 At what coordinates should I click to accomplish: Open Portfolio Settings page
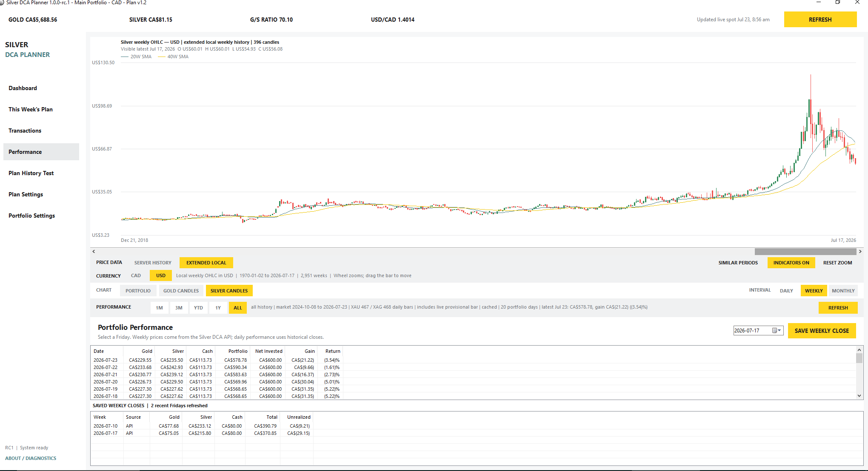[41, 216]
